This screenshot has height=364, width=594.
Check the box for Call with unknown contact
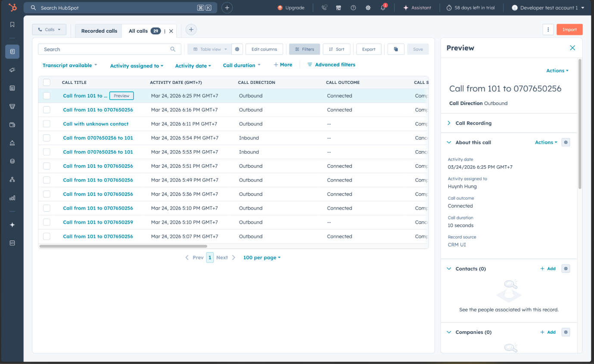pos(47,124)
